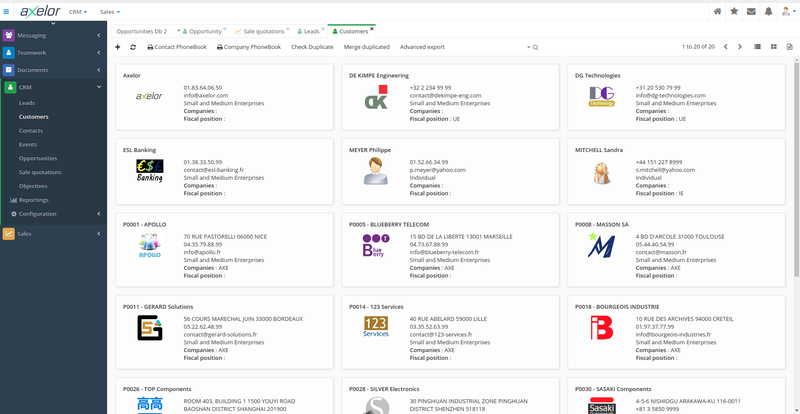Refresh the customer list
The height and width of the screenshot is (414, 800).
coord(133,47)
